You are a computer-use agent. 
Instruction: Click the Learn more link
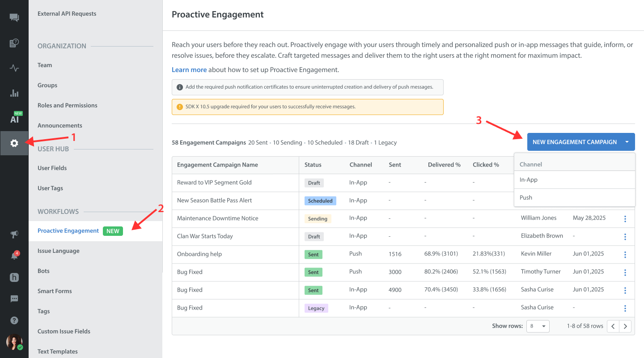click(189, 70)
